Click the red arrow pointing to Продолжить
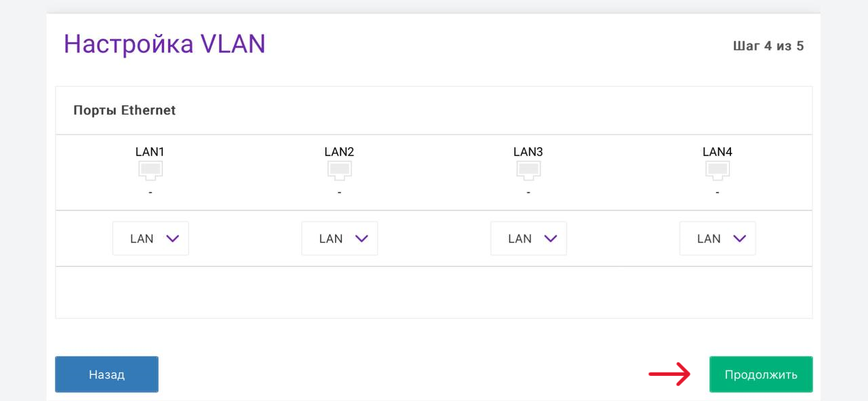 (669, 375)
